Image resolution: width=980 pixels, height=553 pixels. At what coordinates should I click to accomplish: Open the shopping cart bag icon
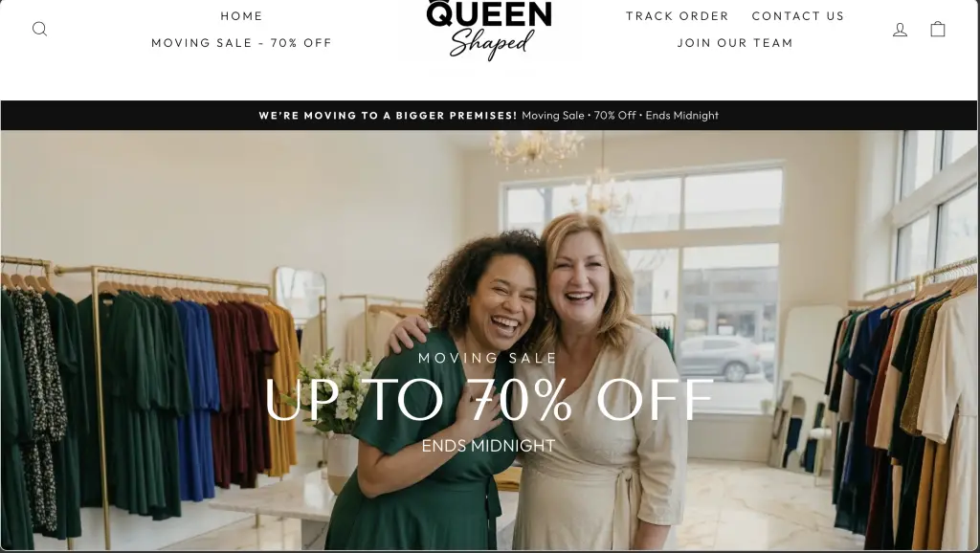coord(938,29)
